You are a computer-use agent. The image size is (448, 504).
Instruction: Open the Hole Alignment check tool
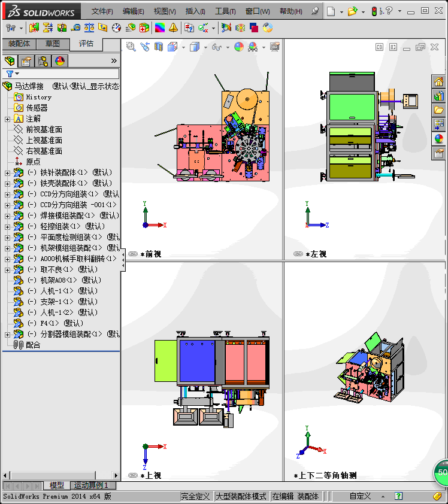pyautogui.click(x=62, y=28)
